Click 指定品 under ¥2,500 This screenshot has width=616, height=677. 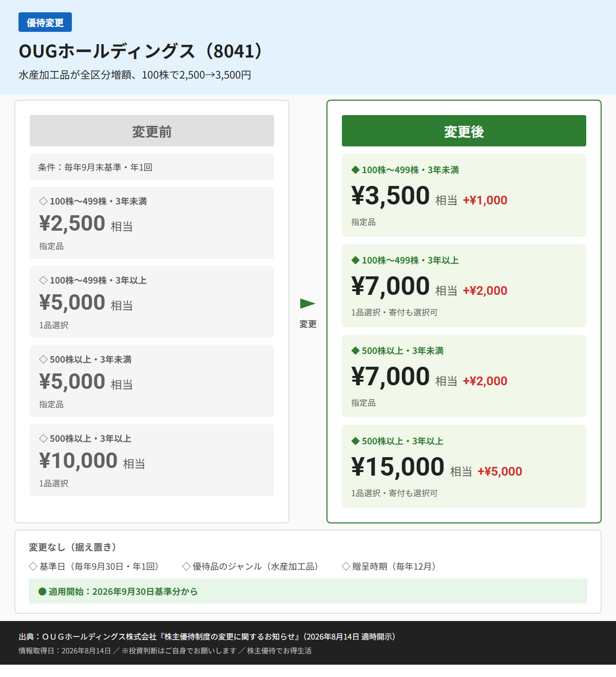(x=51, y=246)
